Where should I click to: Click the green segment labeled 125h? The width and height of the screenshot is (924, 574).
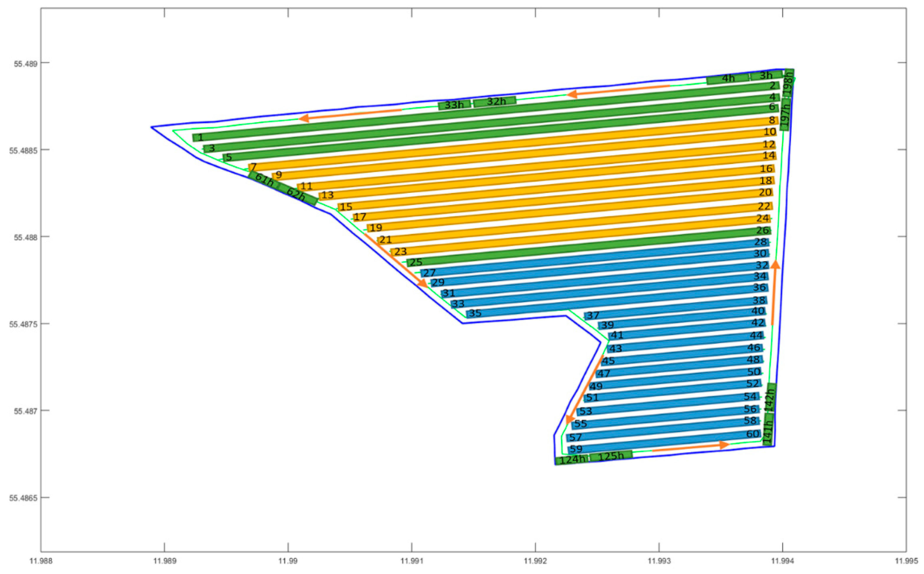pyautogui.click(x=611, y=456)
